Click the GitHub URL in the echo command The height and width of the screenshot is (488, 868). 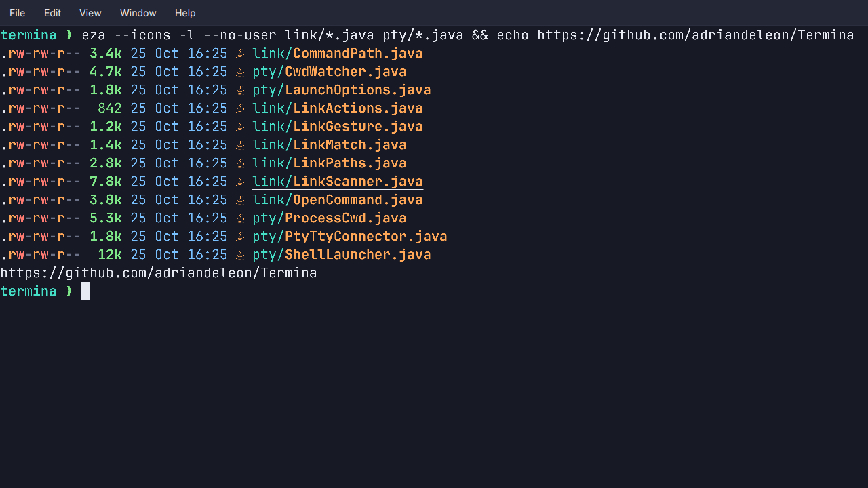[696, 35]
